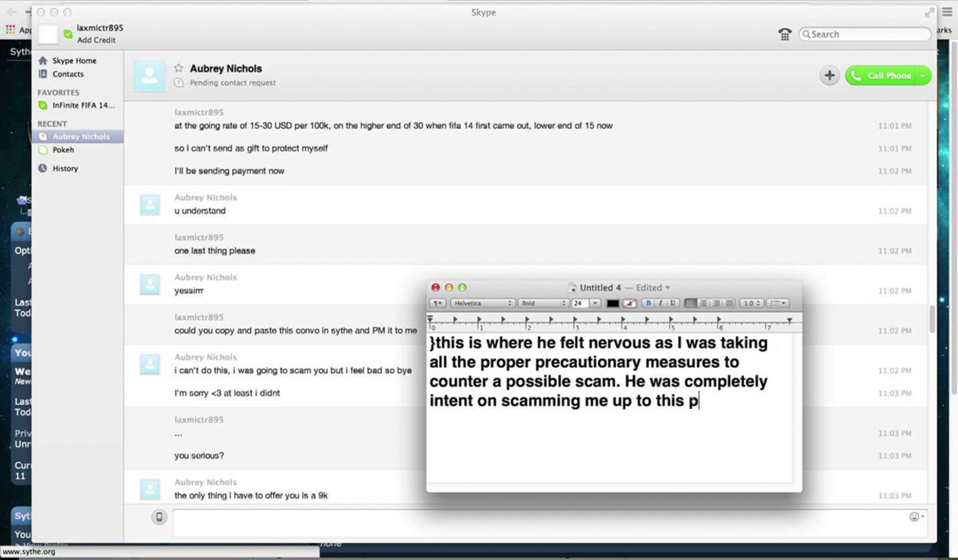
Task: Click the message 'one last thing please'
Action: click(x=215, y=251)
